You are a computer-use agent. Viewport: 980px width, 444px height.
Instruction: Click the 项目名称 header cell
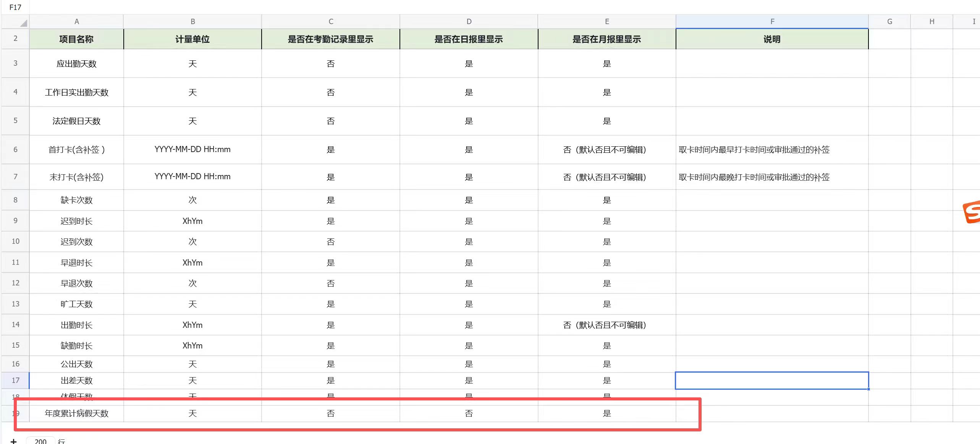coord(76,39)
